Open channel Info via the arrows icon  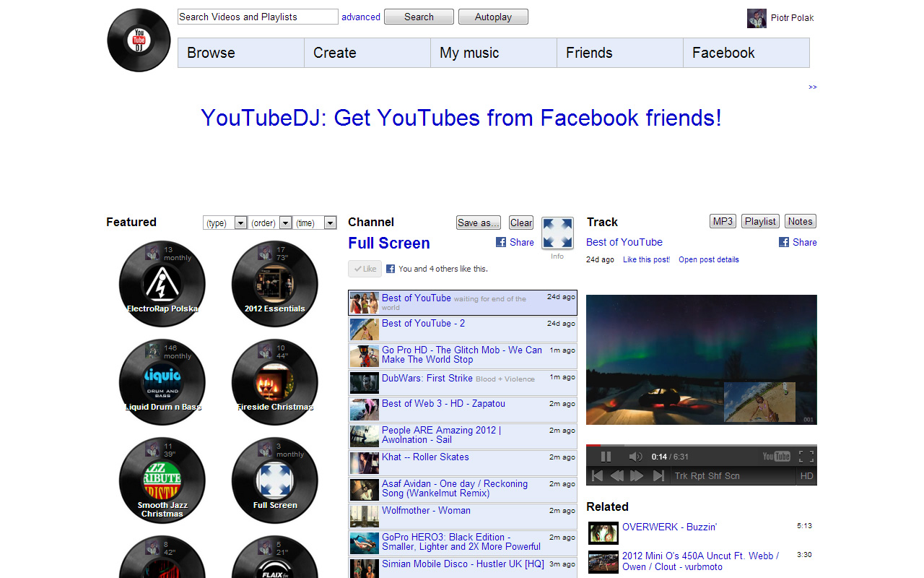click(557, 233)
